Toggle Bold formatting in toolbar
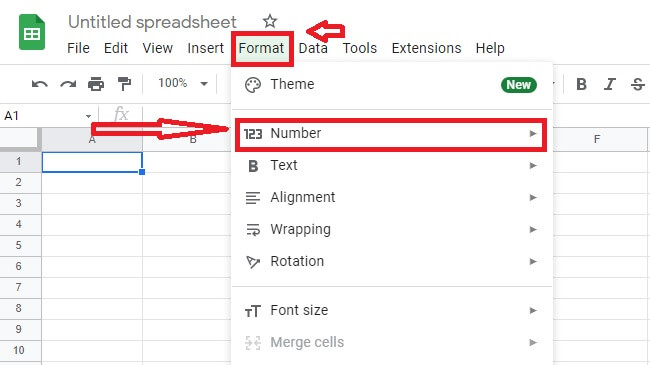Screen dimensions: 650x365 point(581,84)
